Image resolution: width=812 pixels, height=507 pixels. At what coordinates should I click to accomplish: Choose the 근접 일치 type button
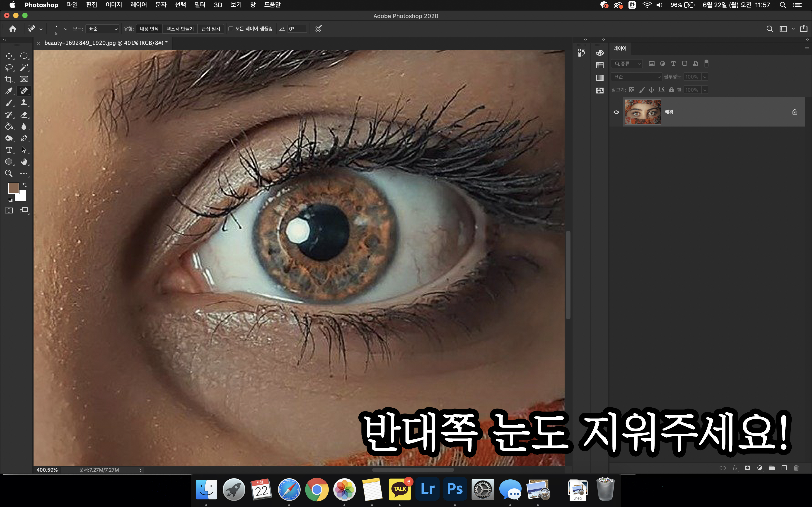coord(211,29)
